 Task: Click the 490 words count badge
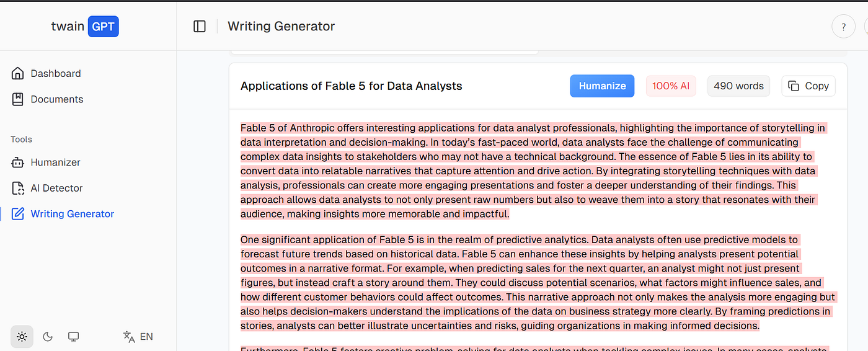[x=738, y=86]
